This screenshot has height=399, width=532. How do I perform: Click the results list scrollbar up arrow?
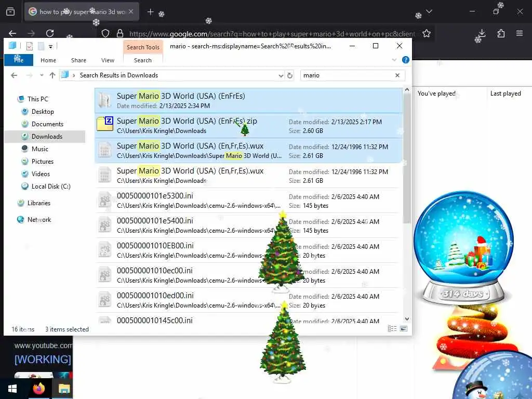(407, 90)
